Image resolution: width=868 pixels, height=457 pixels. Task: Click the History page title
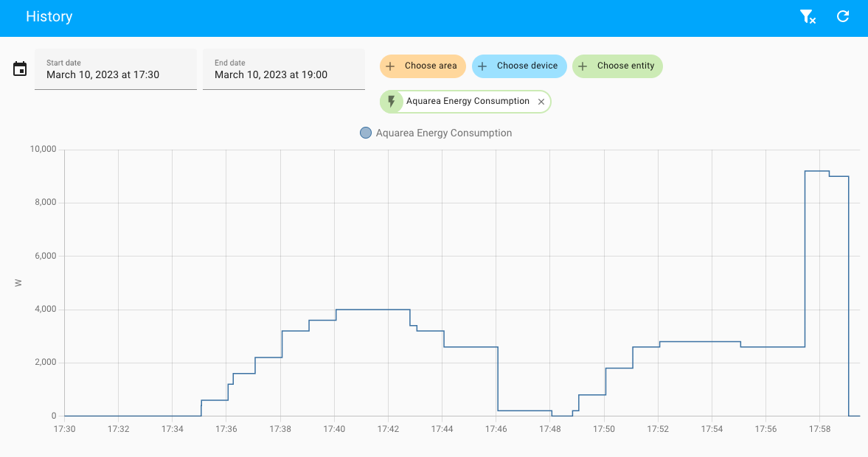(49, 15)
